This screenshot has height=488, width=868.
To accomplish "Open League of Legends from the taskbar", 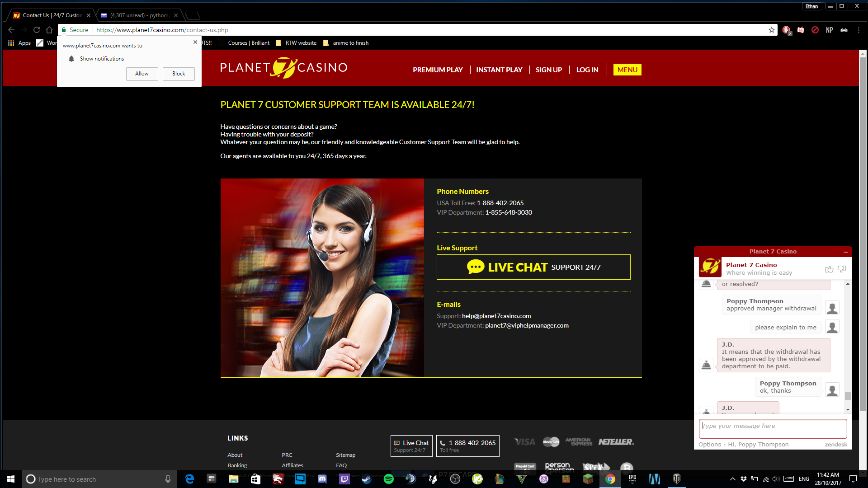I will (x=500, y=479).
